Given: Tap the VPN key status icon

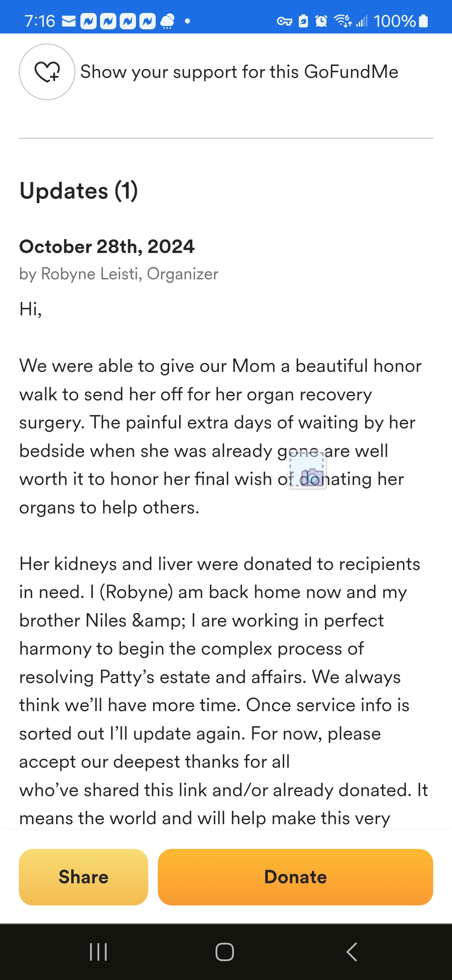Looking at the screenshot, I should [284, 21].
